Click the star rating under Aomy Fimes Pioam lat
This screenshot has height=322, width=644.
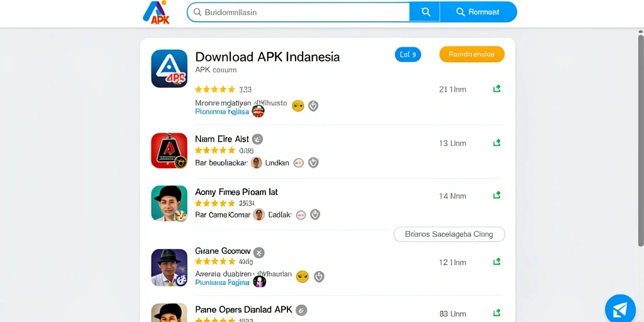215,203
